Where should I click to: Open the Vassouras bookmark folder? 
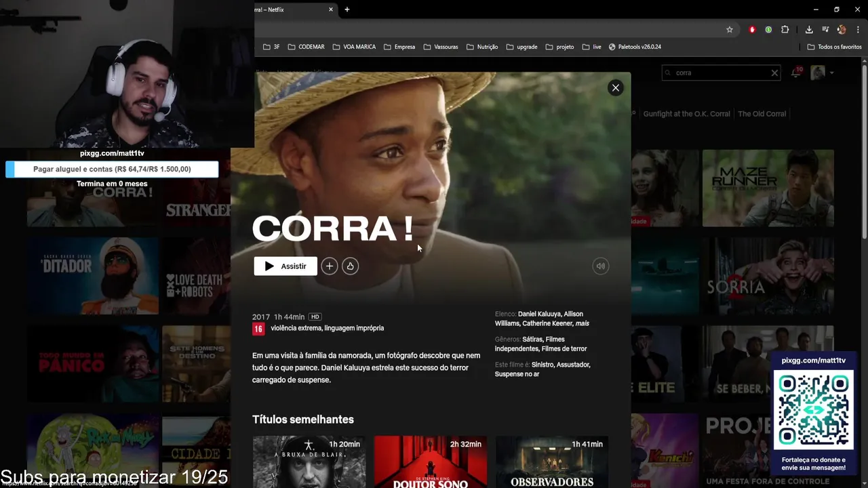coord(441,47)
